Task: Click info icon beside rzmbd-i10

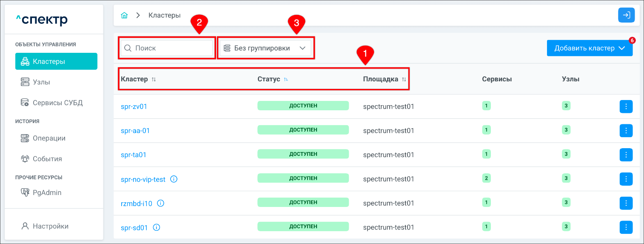Action: 160,204
